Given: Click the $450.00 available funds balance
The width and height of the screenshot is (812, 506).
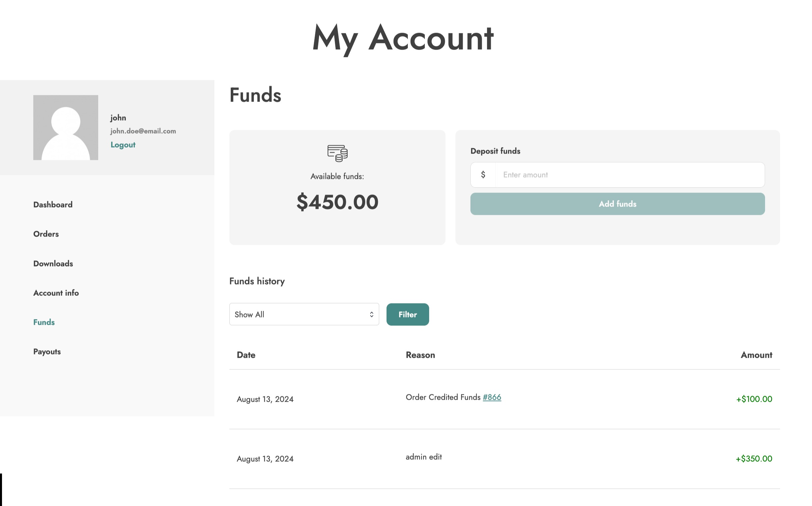Looking at the screenshot, I should (x=337, y=202).
